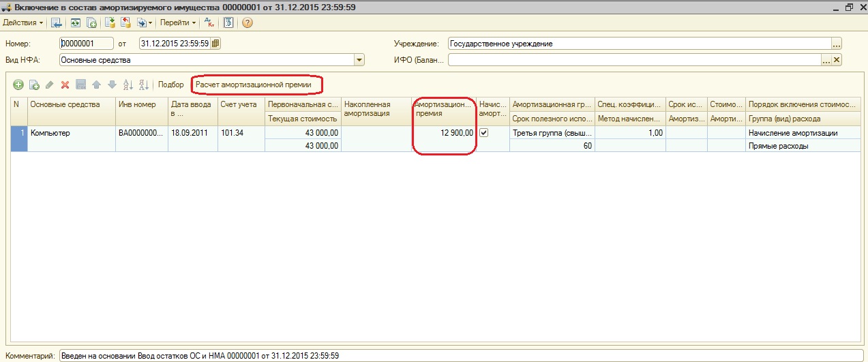Screen dimensions: 868x362
Task: Click the red Delete row icon
Action: 65,85
